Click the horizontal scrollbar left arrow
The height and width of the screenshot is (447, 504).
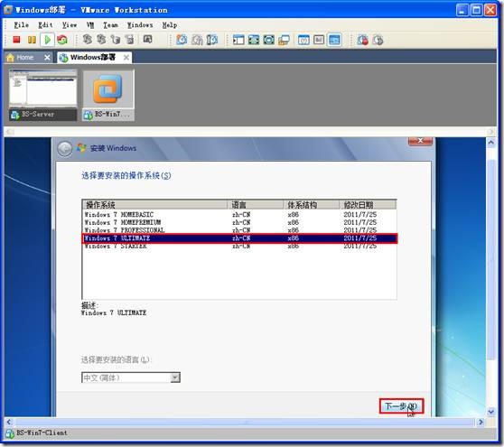point(9,422)
